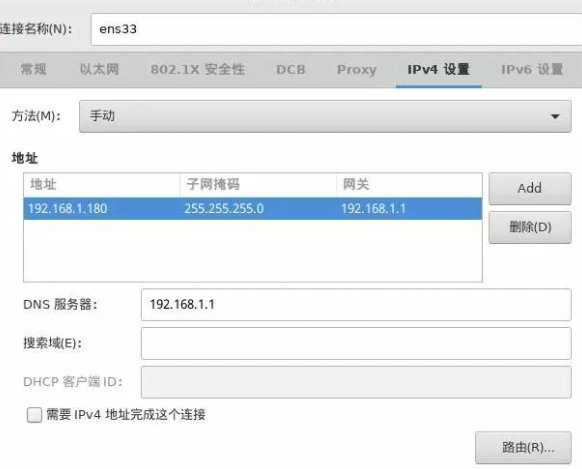Screen dimensions: 582x469
Task: Switch to the 以太网 tab
Action: point(99,69)
